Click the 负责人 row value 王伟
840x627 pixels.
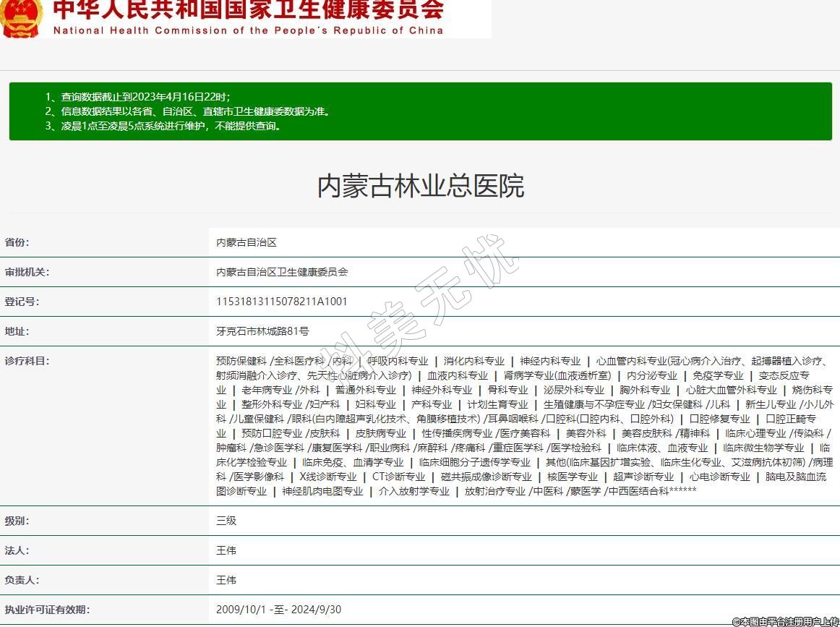tap(226, 580)
